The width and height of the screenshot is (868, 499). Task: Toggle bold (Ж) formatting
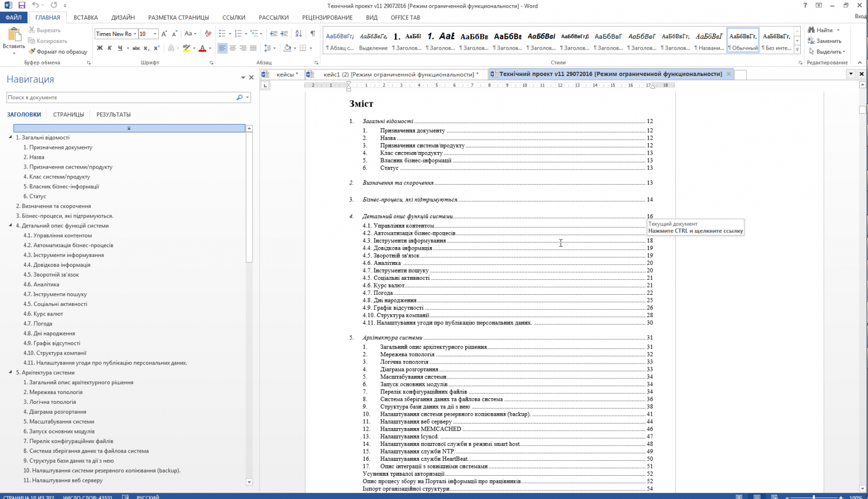click(x=100, y=48)
